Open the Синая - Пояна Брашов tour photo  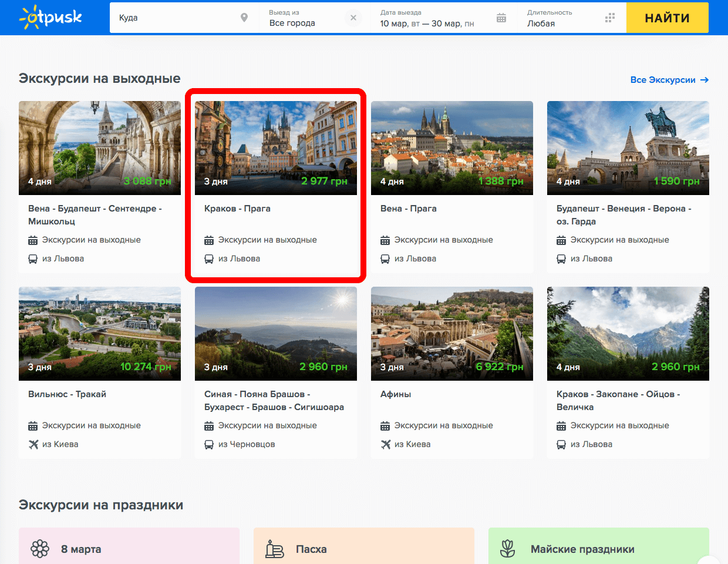coord(276,334)
